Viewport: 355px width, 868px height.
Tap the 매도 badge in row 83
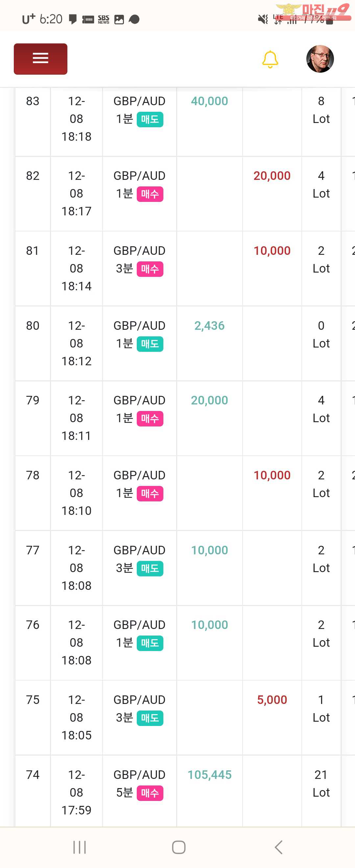coord(150,119)
